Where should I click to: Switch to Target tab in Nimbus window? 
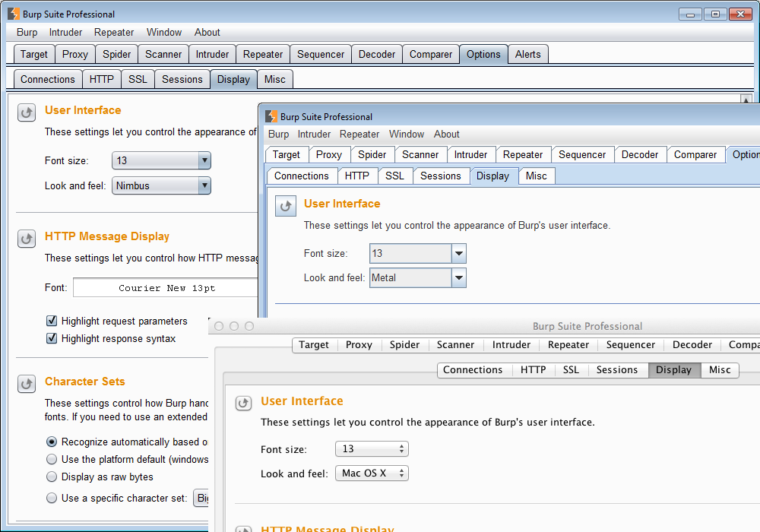click(x=34, y=54)
